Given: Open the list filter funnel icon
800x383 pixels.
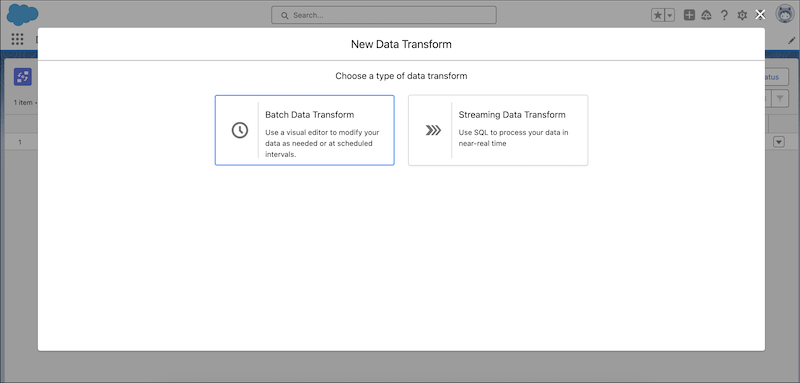Looking at the screenshot, I should (x=780, y=99).
